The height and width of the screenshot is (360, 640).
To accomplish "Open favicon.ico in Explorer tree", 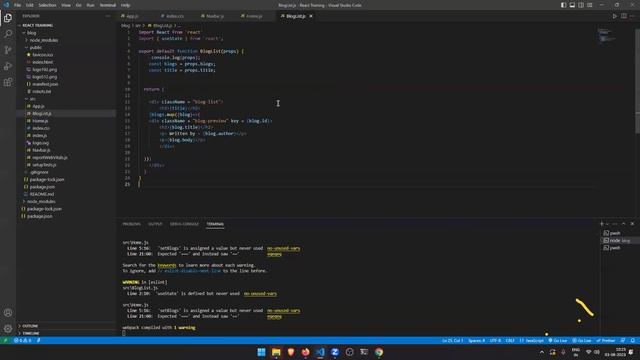I will [x=42, y=55].
